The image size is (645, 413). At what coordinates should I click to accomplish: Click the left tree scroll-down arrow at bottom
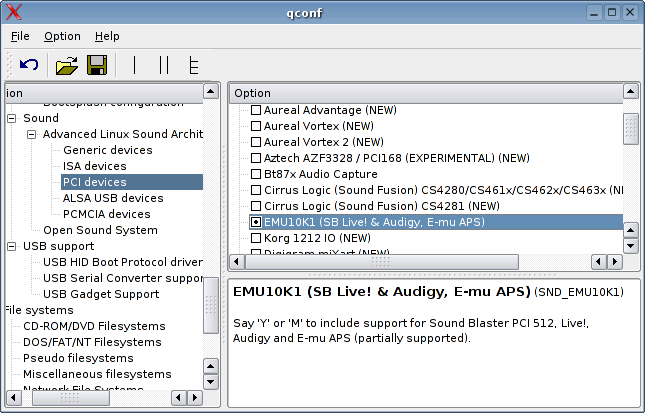pyautogui.click(x=211, y=382)
